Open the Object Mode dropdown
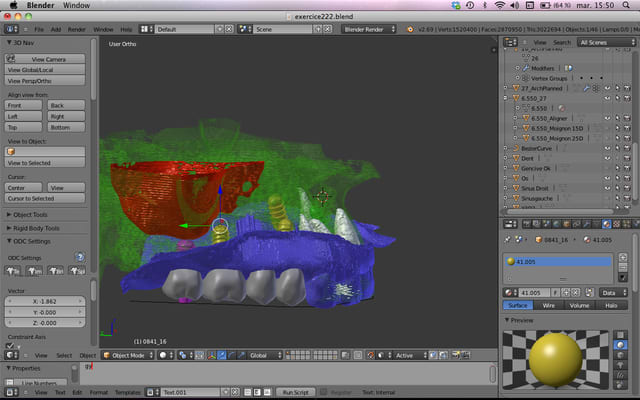640x400 pixels. (125, 355)
